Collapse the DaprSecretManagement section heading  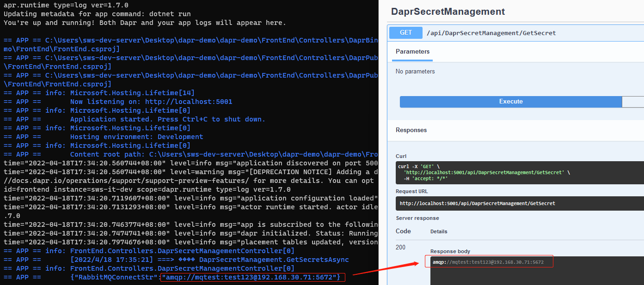(448, 12)
